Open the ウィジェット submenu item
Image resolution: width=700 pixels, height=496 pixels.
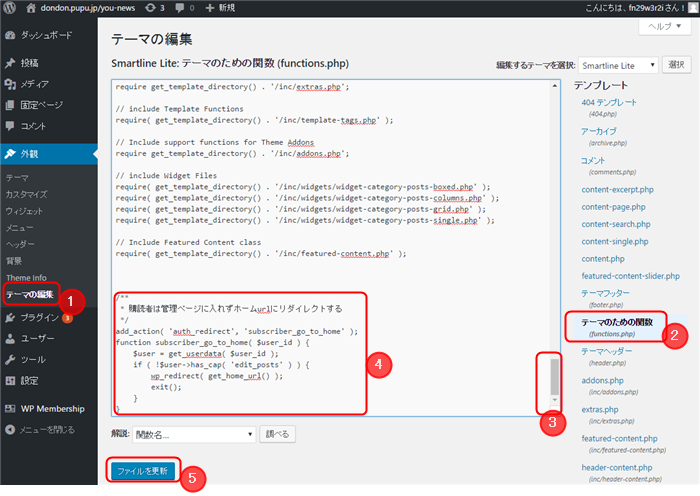point(24,211)
